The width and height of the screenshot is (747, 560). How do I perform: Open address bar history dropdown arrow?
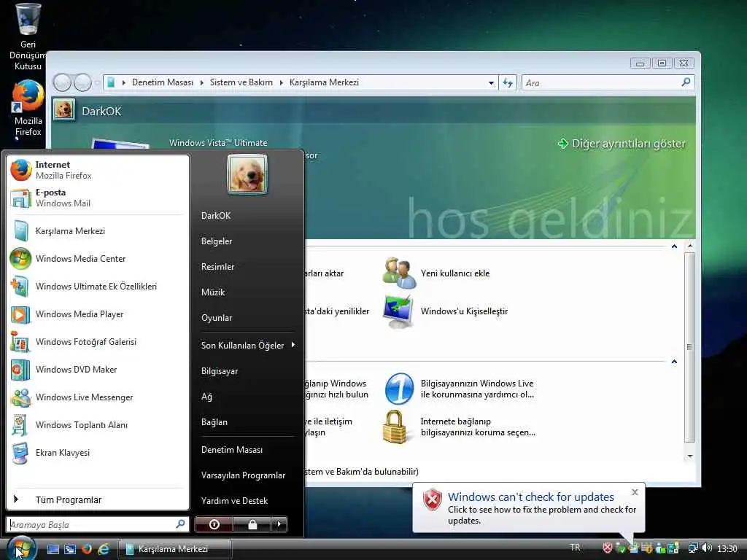tap(491, 83)
